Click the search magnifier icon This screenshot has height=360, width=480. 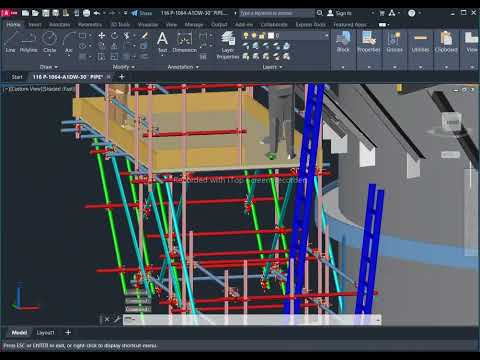pos(320,13)
